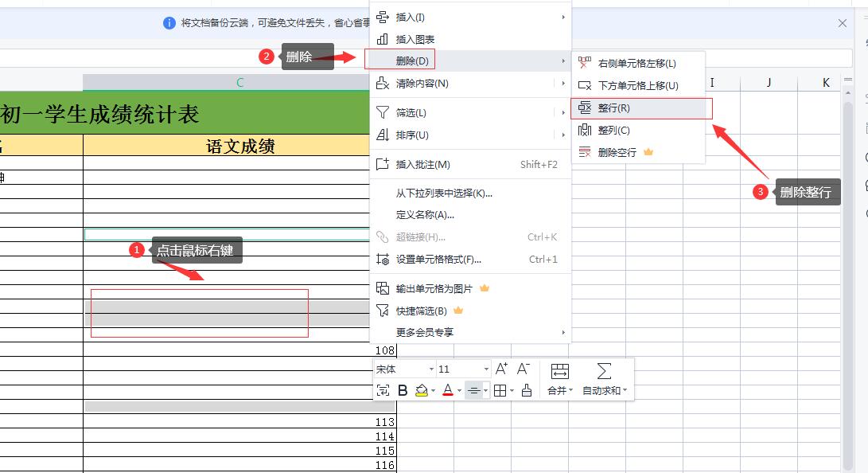Click the vertical scrollbar thumb
The width and height of the screenshot is (868, 473).
848,285
